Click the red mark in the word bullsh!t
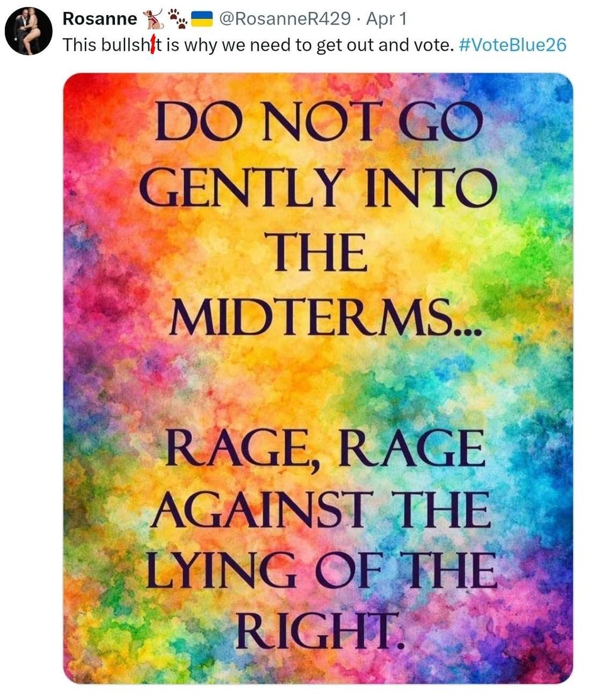This screenshot has width=616, height=698. (152, 45)
